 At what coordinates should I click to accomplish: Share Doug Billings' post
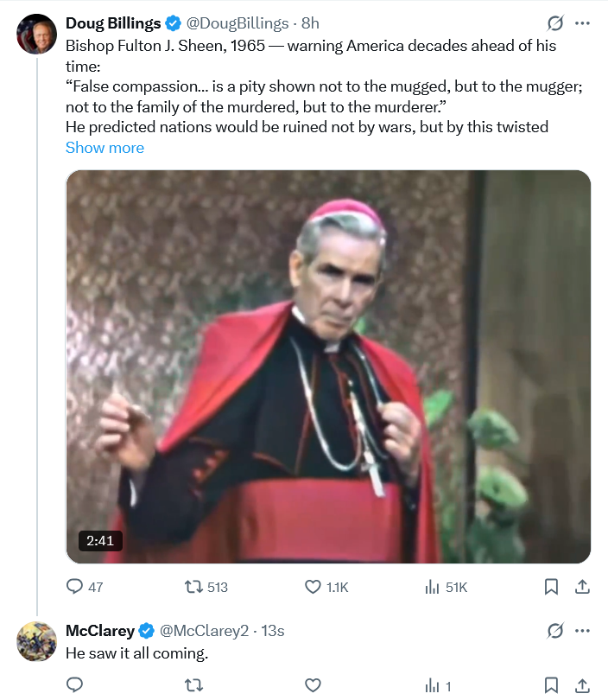[x=582, y=587]
